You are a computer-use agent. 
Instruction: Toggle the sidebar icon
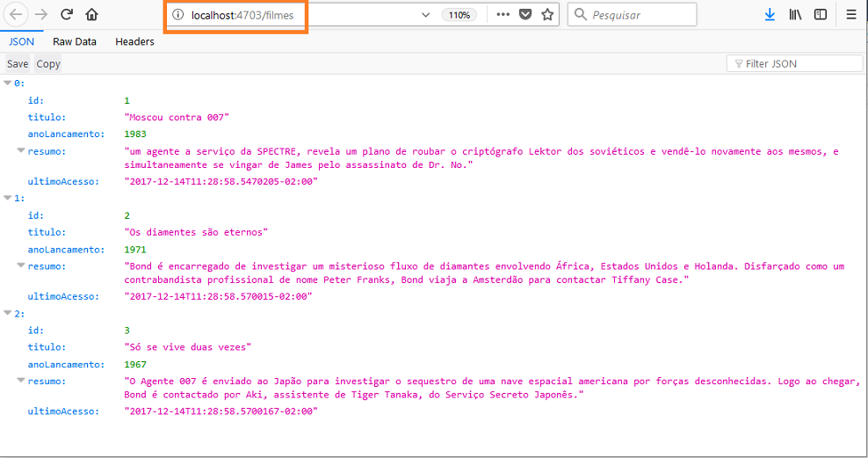(821, 14)
